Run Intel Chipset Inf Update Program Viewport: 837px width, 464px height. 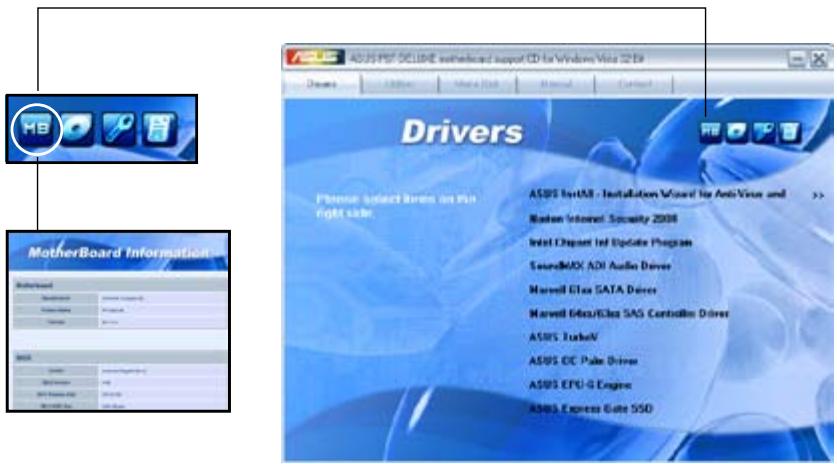tap(610, 242)
